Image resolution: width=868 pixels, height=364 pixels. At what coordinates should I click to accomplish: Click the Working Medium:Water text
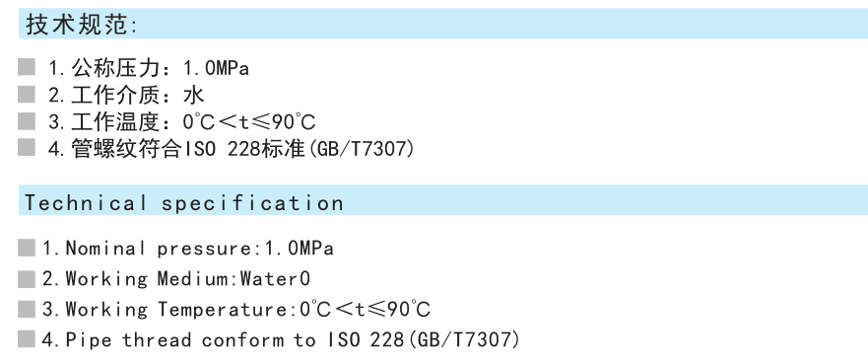click(x=176, y=279)
